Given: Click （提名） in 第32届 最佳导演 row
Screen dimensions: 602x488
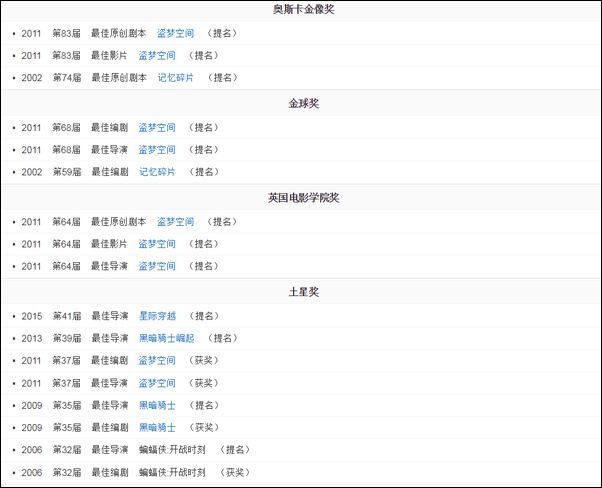Looking at the screenshot, I should click(235, 450).
